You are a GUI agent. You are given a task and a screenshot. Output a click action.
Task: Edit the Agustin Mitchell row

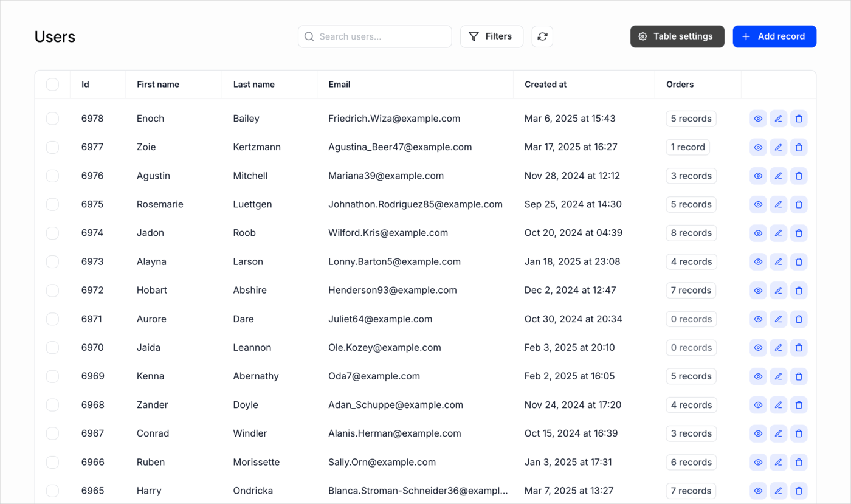pos(779,176)
